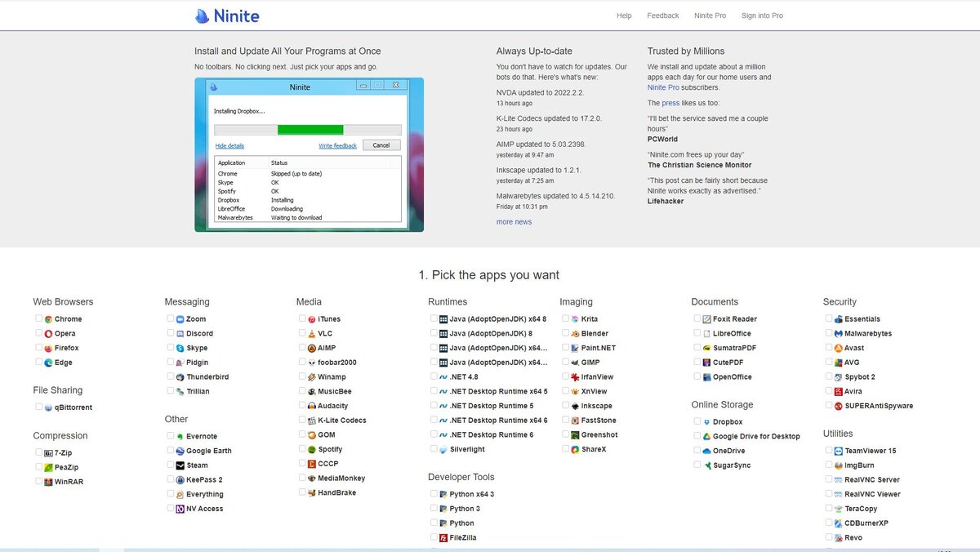Click the Spotify icon

[312, 450]
